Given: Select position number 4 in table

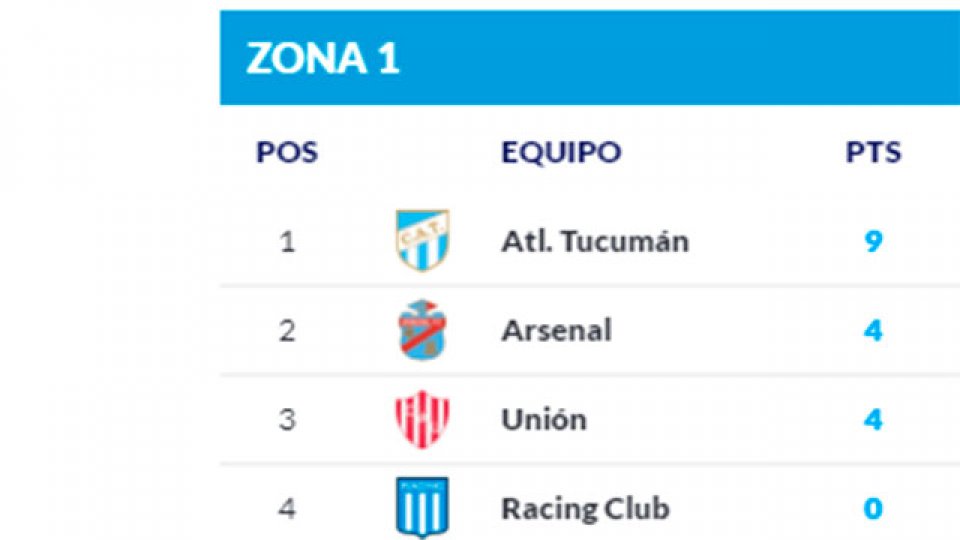Looking at the screenshot, I should (287, 508).
